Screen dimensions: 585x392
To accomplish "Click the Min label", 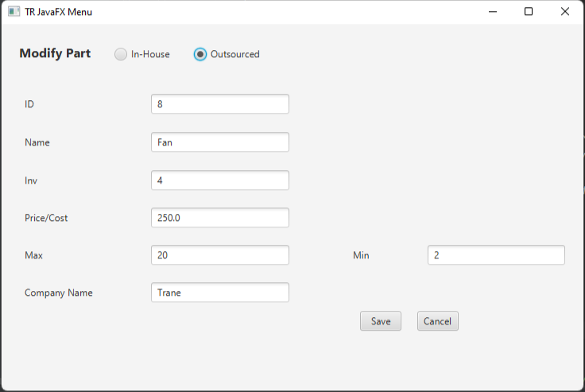I will (361, 255).
